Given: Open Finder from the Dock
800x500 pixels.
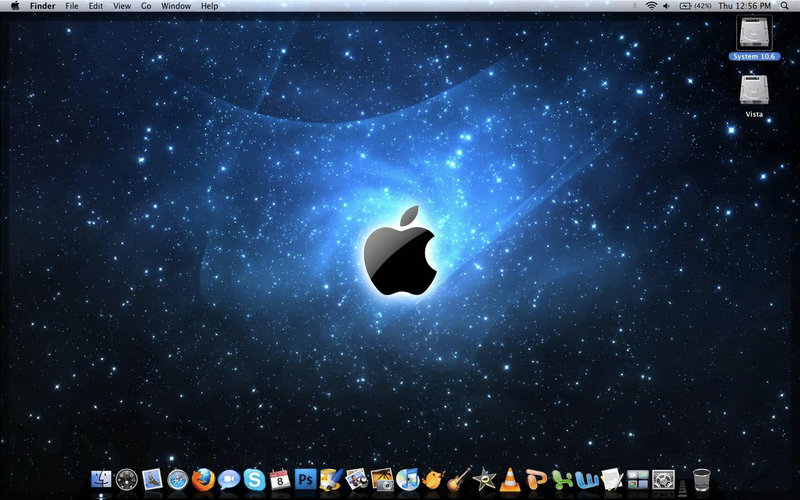Looking at the screenshot, I should 101,480.
